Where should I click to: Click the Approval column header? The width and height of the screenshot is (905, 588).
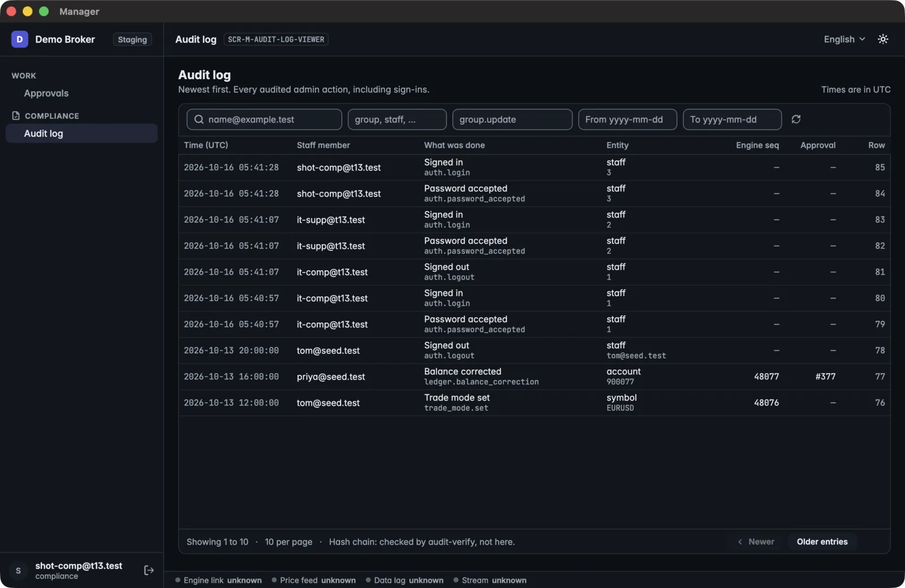coord(818,145)
